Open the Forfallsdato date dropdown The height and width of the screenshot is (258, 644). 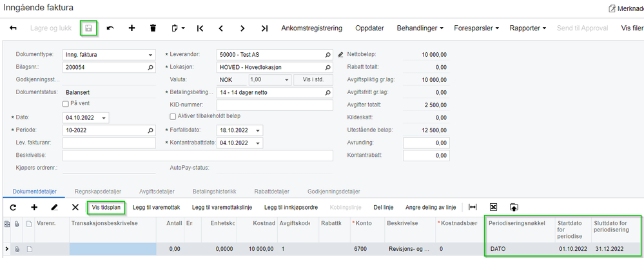258,130
